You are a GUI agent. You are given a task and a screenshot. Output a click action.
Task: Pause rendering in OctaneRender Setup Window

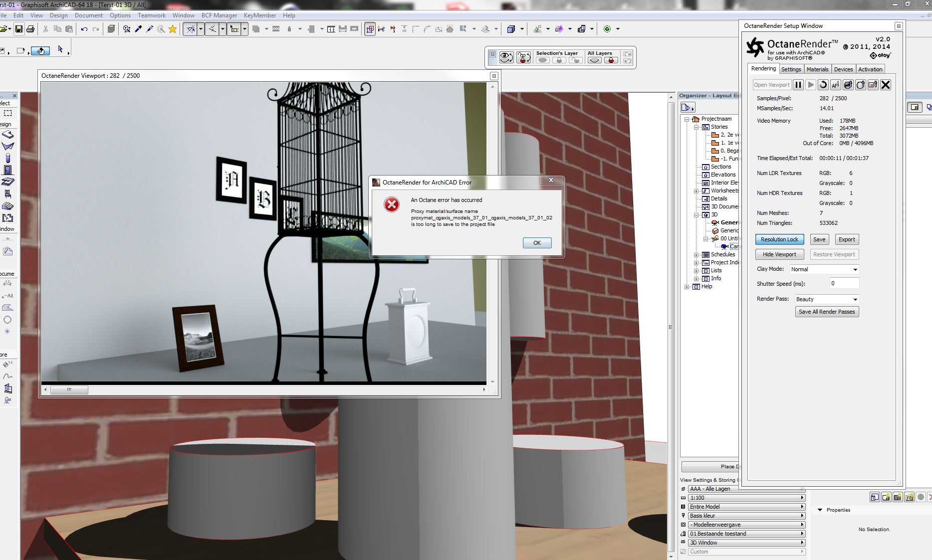coord(798,85)
